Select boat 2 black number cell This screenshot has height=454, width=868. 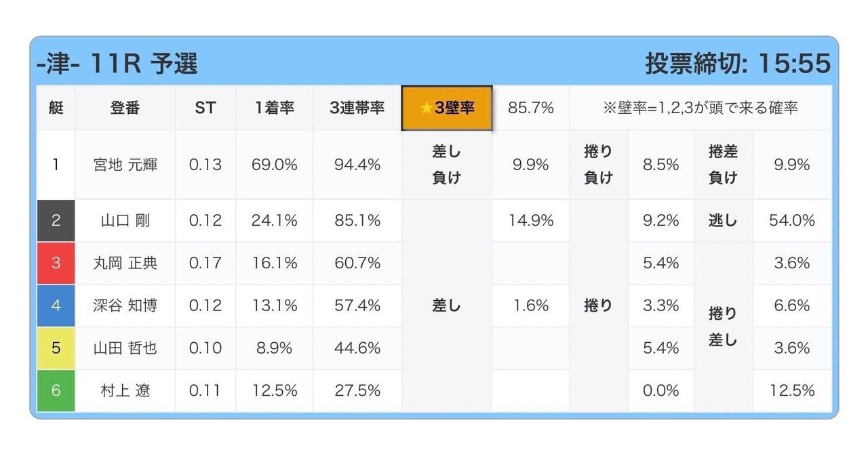coord(56,220)
